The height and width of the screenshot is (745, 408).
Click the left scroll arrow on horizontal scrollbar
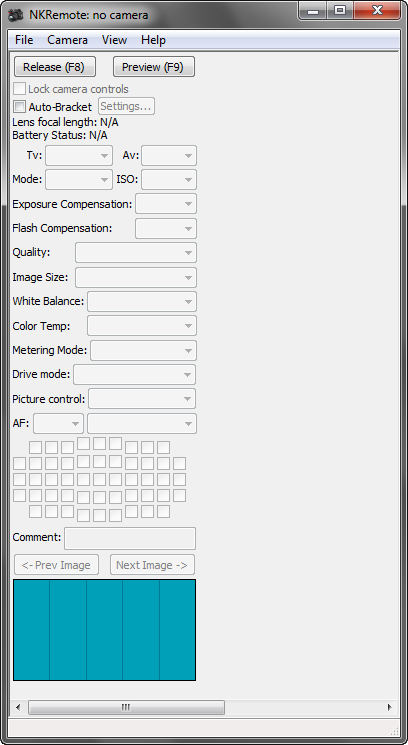[18, 707]
